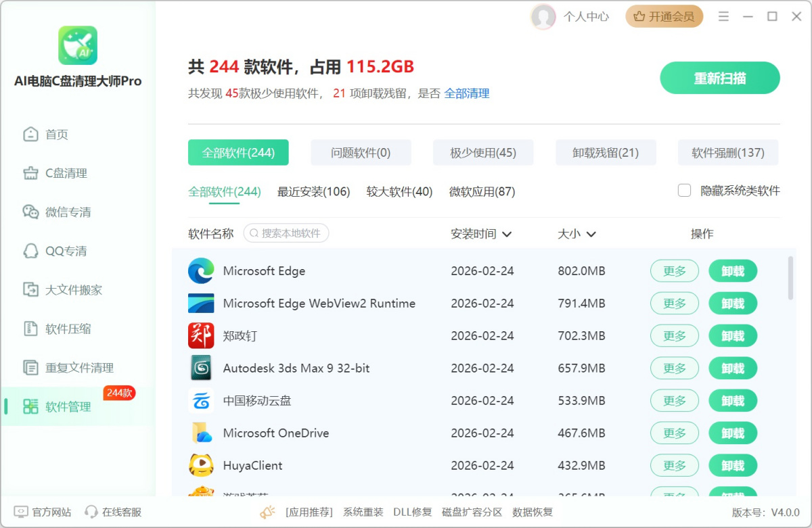Click the software list vertical scrollbar
This screenshot has height=528, width=812.
point(791,278)
